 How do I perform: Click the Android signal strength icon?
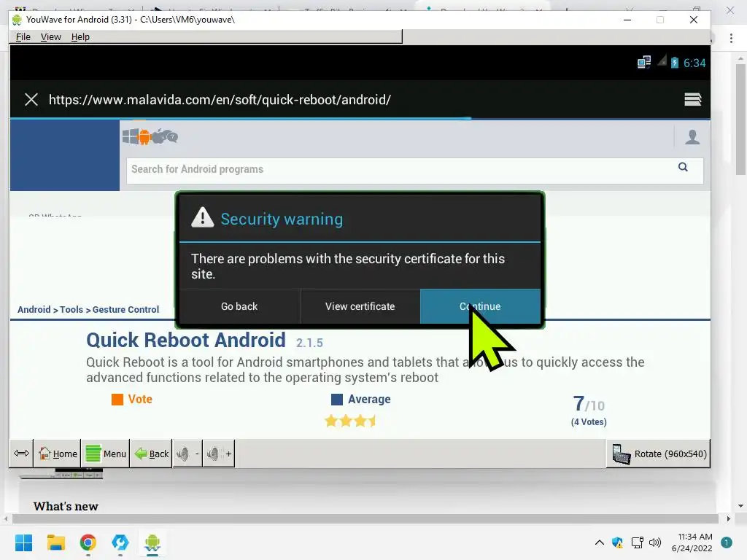(662, 61)
